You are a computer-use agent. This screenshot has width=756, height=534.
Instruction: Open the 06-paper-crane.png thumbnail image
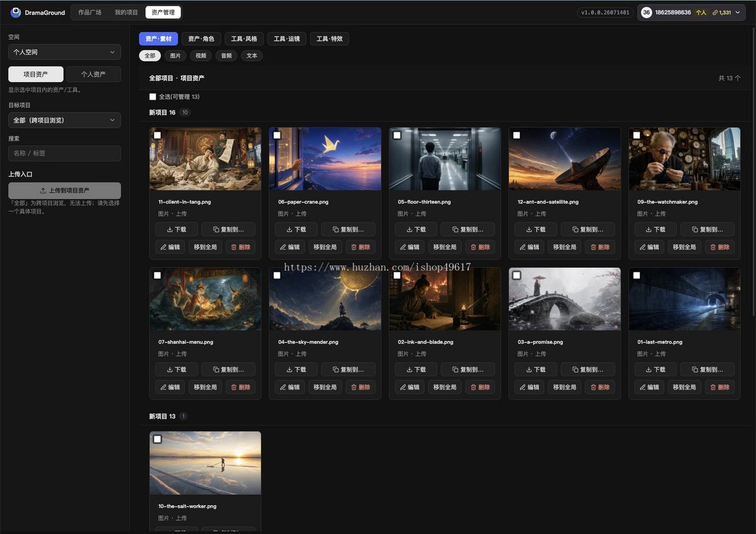(x=325, y=158)
